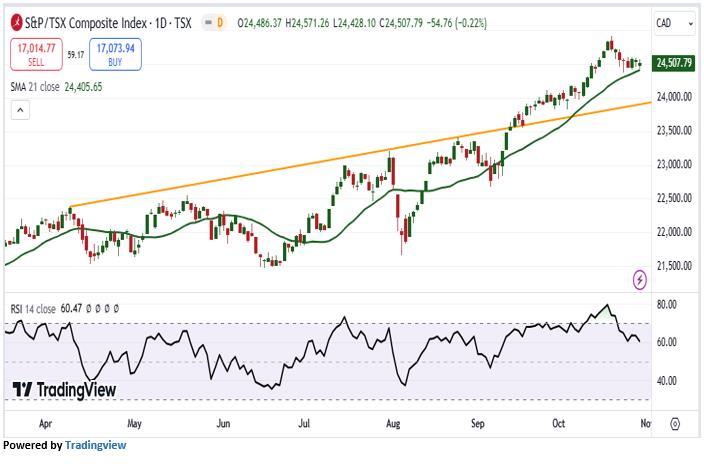This screenshot has height=467, width=704.
Task: Click the Aug label on time axis
Action: [393, 423]
